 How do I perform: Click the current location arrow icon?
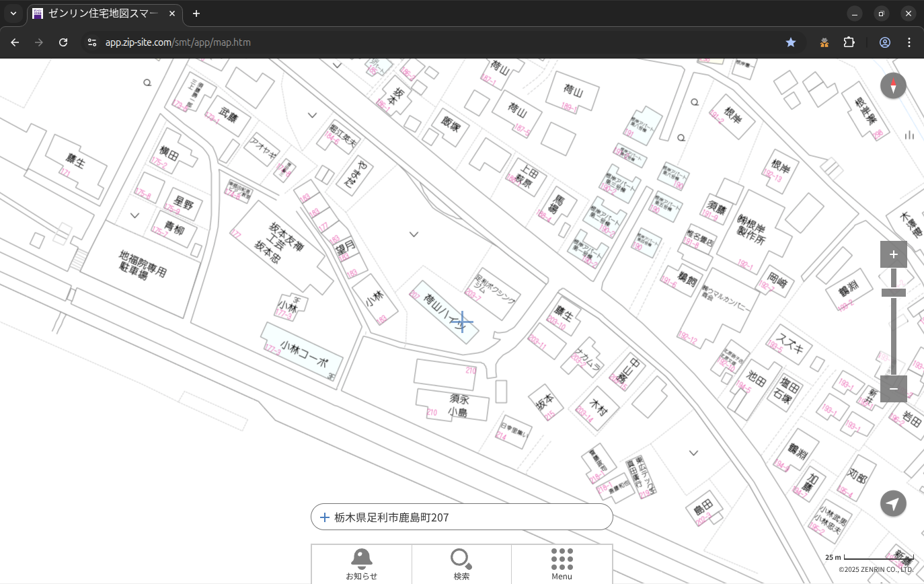tap(893, 503)
